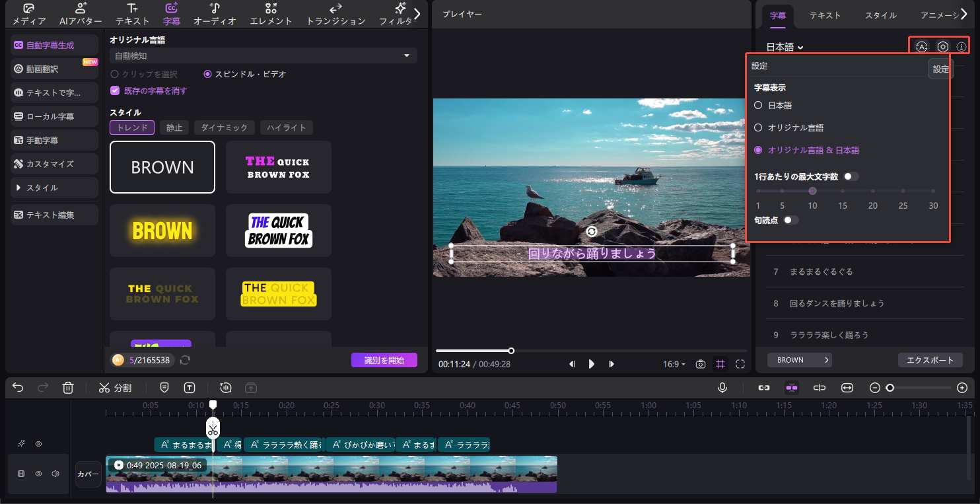Select the yellow glowing BROWN style thumbnail
Image resolution: width=980 pixels, height=504 pixels.
click(162, 231)
